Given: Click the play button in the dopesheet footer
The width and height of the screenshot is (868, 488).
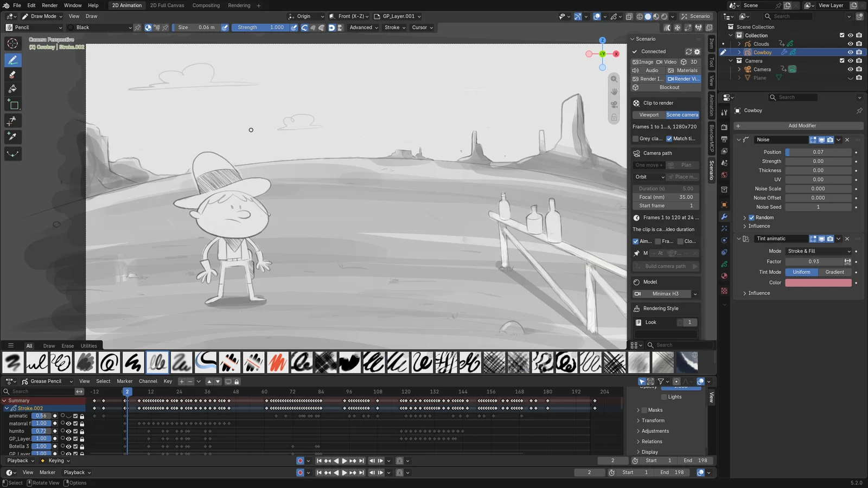Looking at the screenshot, I should (344, 461).
